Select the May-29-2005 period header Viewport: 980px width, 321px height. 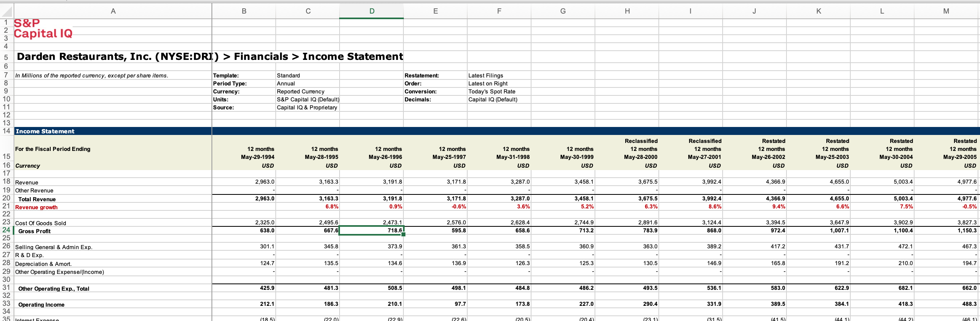tap(960, 157)
